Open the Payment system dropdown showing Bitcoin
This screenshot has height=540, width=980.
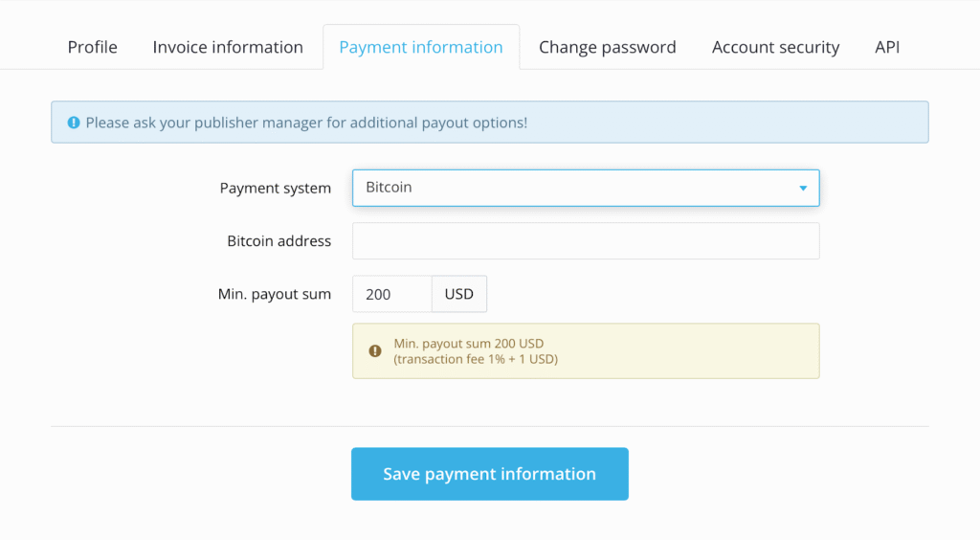tap(574, 188)
